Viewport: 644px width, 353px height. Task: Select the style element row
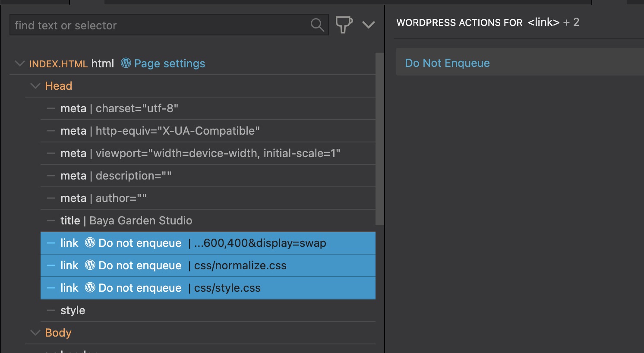208,310
